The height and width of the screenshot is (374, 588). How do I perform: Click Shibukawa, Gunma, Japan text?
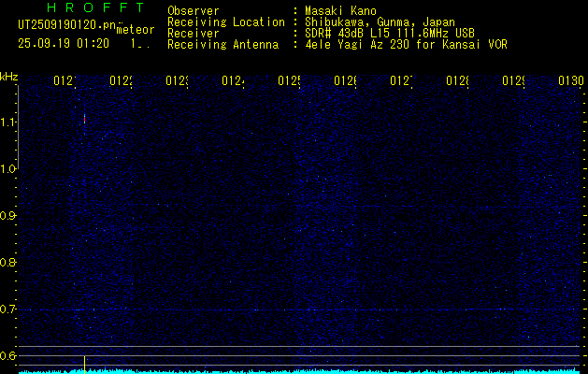[x=380, y=22]
